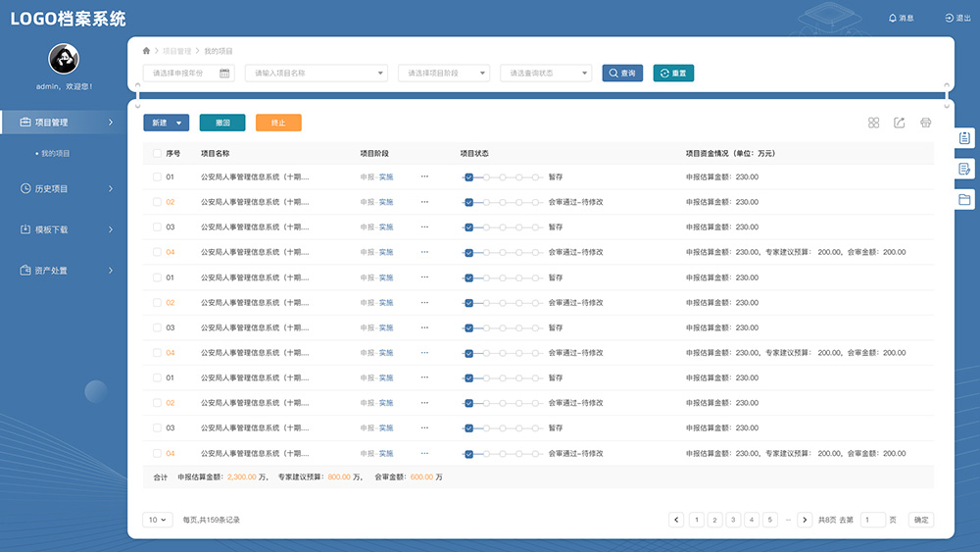Tick the checkbox of the second table row
This screenshot has width=980, height=552.
(x=157, y=202)
